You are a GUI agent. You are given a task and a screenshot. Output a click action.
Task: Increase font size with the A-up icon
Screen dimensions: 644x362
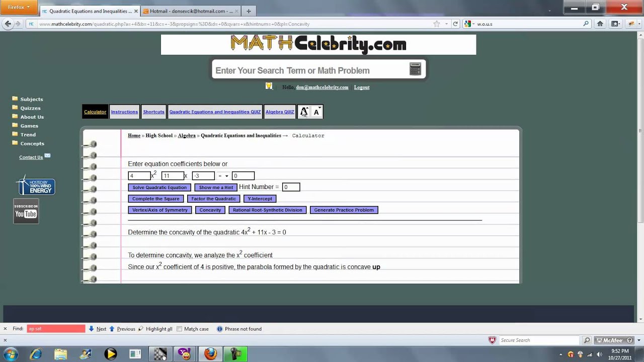(x=304, y=112)
